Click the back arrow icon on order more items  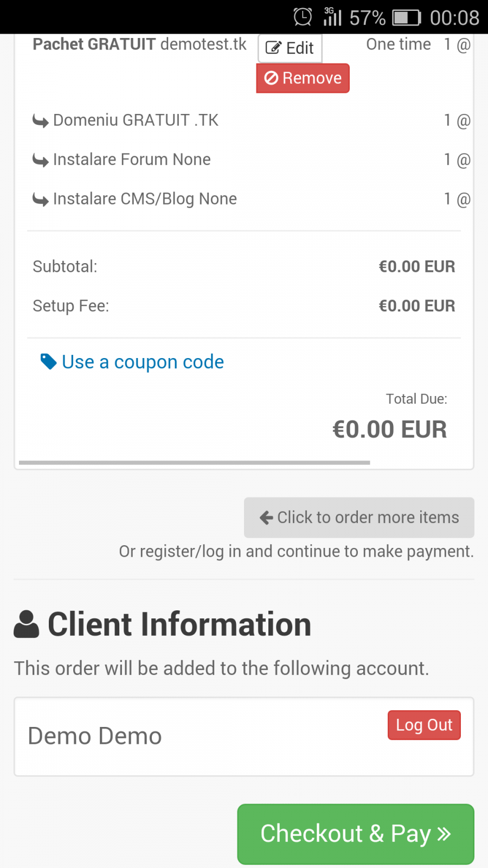point(266,518)
